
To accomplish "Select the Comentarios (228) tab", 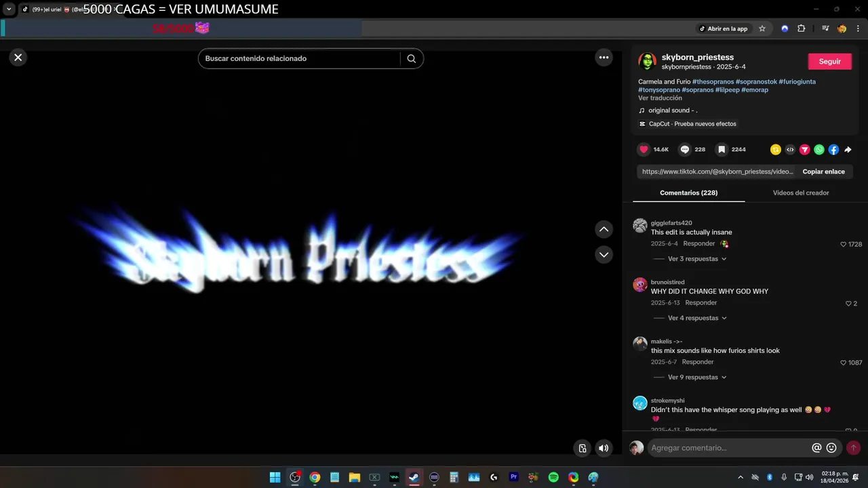I will click(688, 192).
